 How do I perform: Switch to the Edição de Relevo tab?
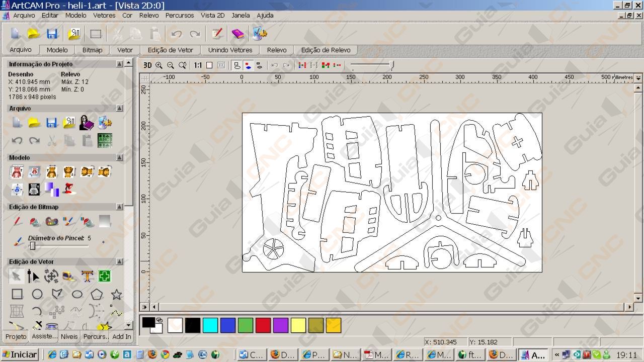click(326, 50)
